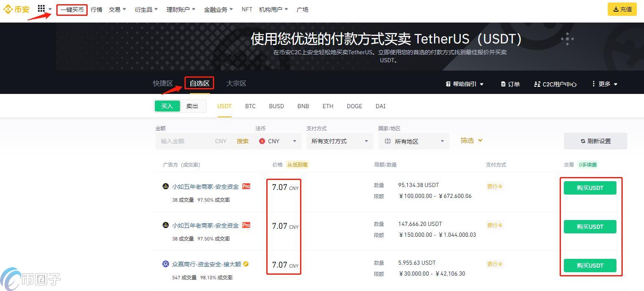Focus the 输入金额 amount field
This screenshot has width=644, height=291.
[186, 141]
